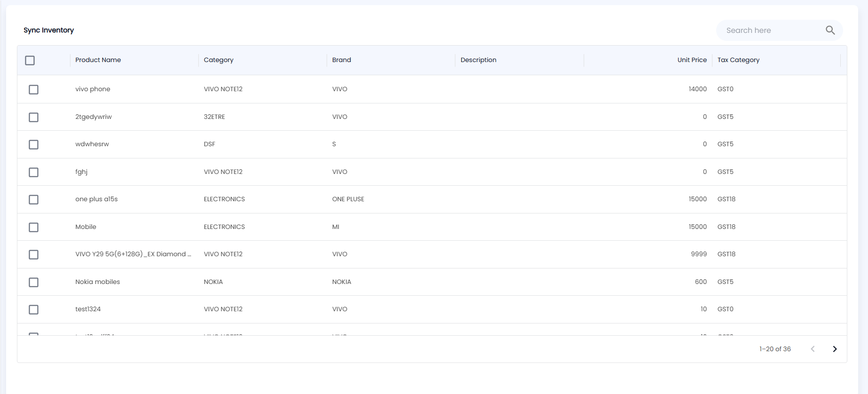Check the wdwhesrw row checkbox
Viewport: 868px width, 394px height.
[33, 144]
